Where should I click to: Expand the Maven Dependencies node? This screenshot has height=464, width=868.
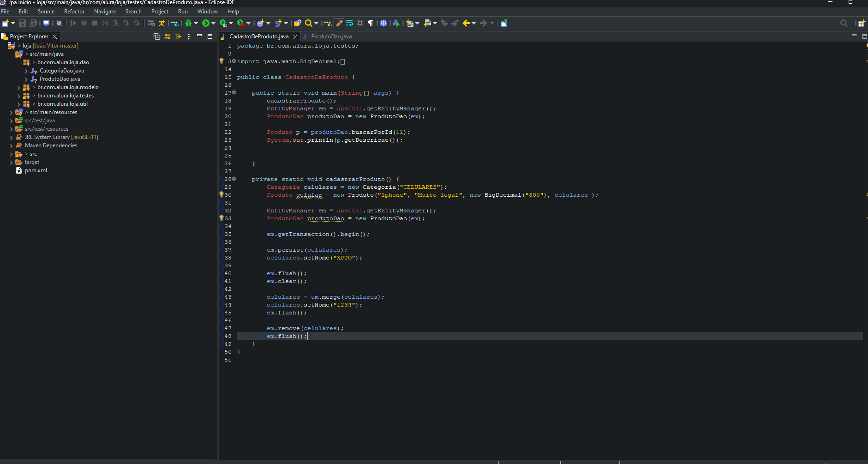pos(11,145)
